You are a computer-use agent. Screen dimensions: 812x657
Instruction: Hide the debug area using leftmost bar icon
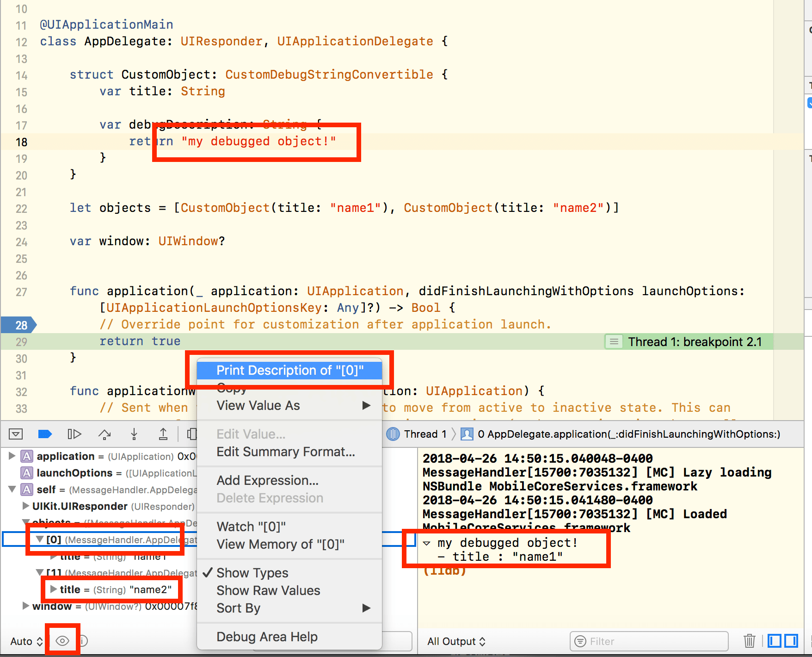point(15,434)
